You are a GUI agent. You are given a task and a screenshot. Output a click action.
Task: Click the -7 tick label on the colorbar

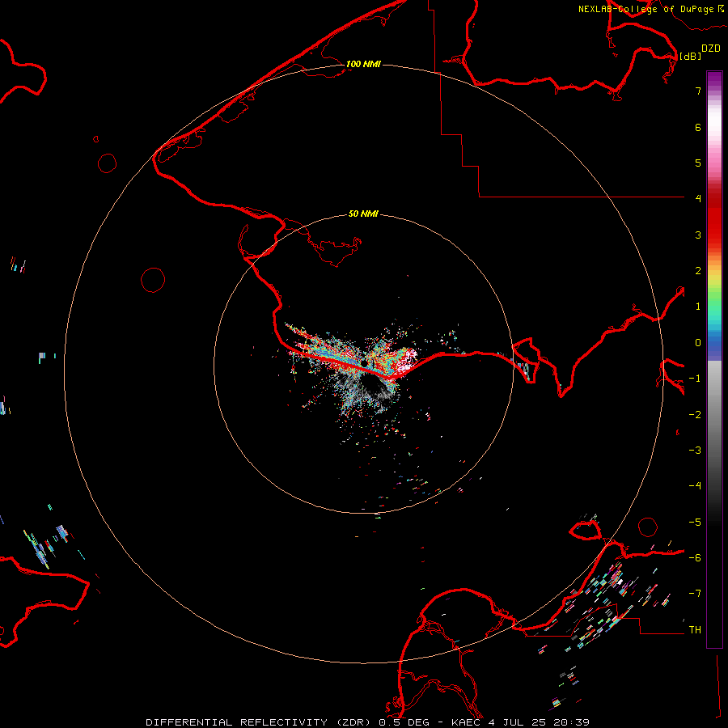(695, 594)
